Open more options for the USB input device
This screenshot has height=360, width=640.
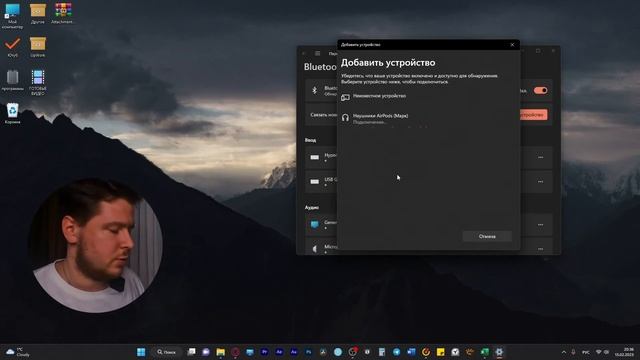(540, 182)
